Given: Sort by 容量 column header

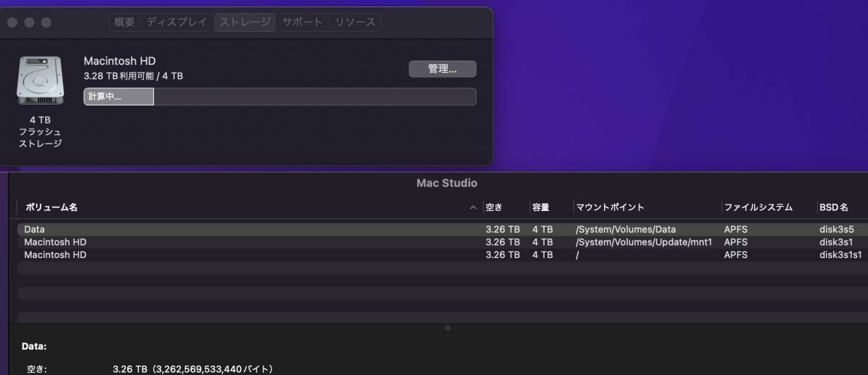Looking at the screenshot, I should [541, 207].
